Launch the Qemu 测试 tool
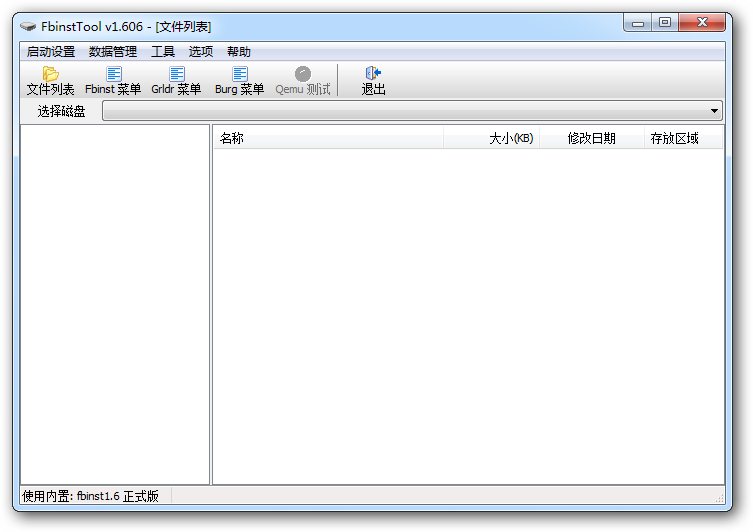The width and height of the screenshot is (753, 532). pyautogui.click(x=303, y=81)
